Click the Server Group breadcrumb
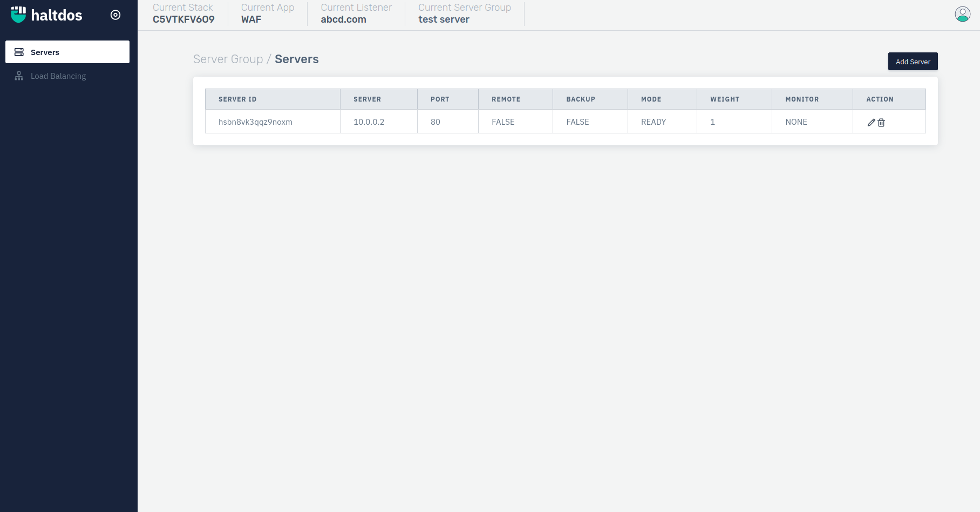 click(228, 59)
